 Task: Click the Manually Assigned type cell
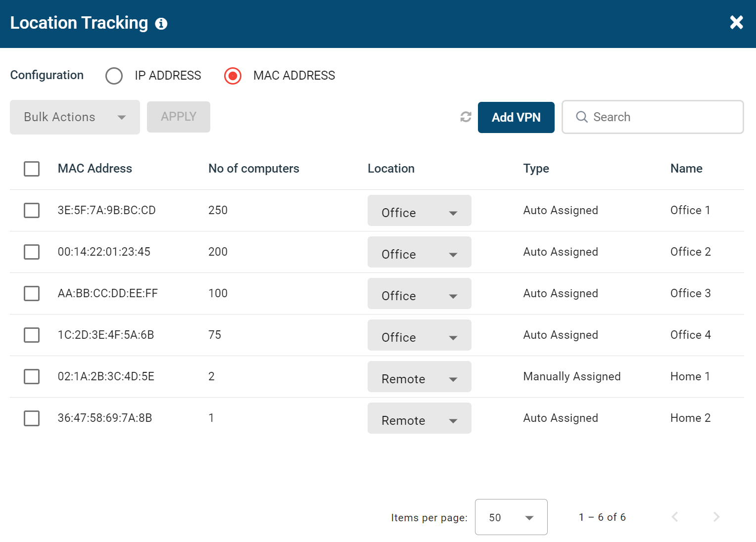point(572,376)
